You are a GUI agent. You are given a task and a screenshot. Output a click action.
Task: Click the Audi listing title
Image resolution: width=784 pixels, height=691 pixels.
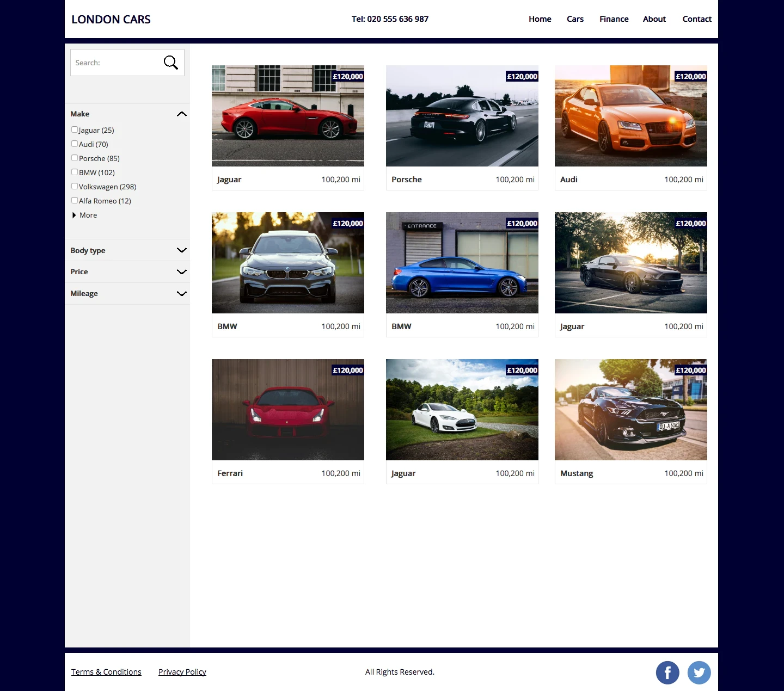coord(569,180)
